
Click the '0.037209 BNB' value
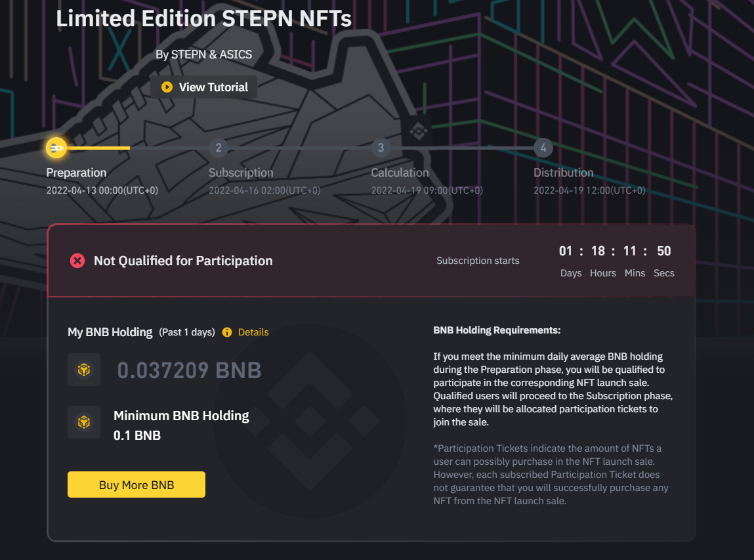(190, 370)
